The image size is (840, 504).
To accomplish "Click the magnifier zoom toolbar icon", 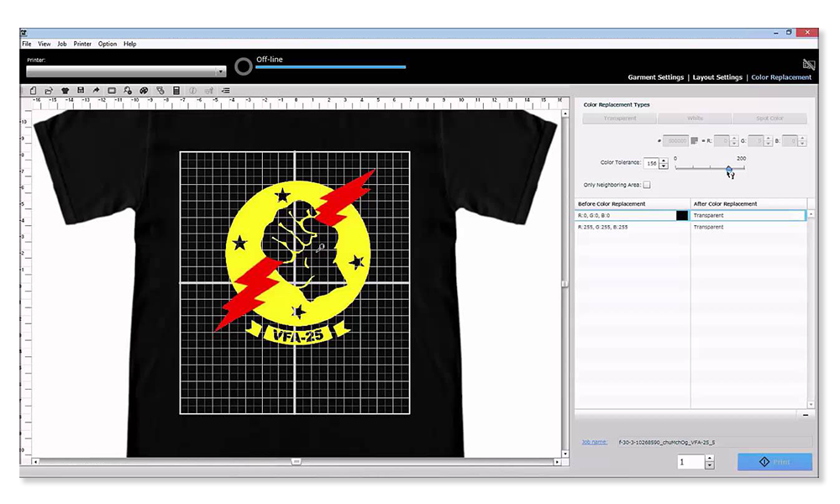I will tap(128, 91).
